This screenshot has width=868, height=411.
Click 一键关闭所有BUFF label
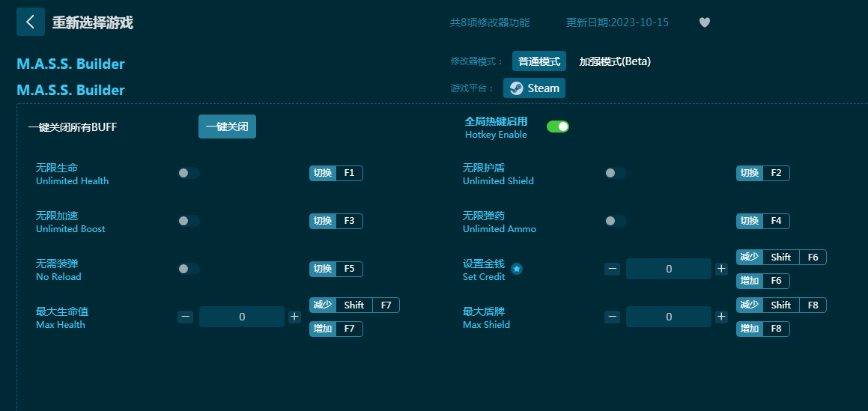pyautogui.click(x=73, y=127)
